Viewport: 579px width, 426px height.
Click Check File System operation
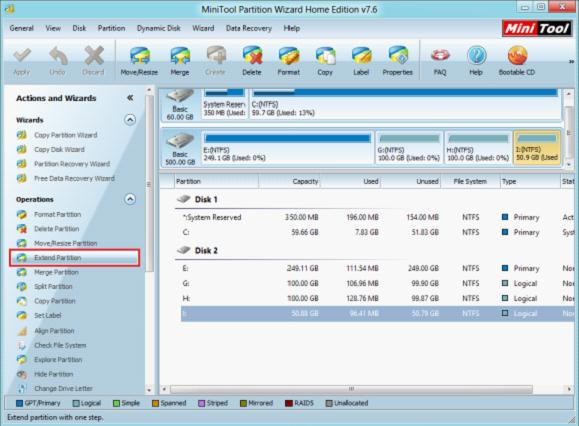(60, 345)
